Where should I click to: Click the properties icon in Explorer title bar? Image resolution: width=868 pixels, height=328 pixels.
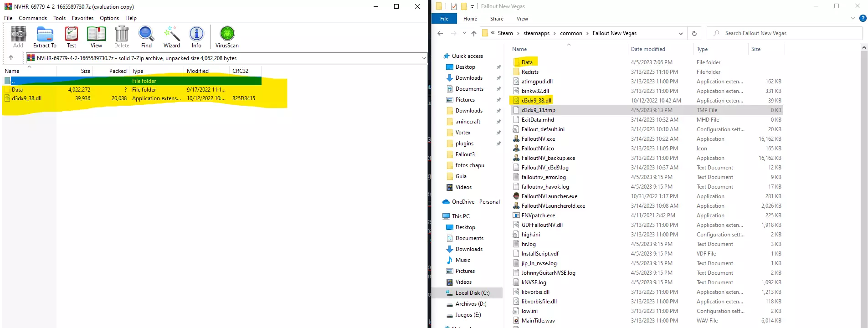[x=454, y=6]
